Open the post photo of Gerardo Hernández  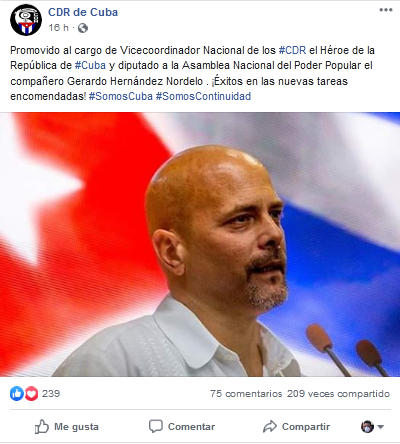(200, 244)
